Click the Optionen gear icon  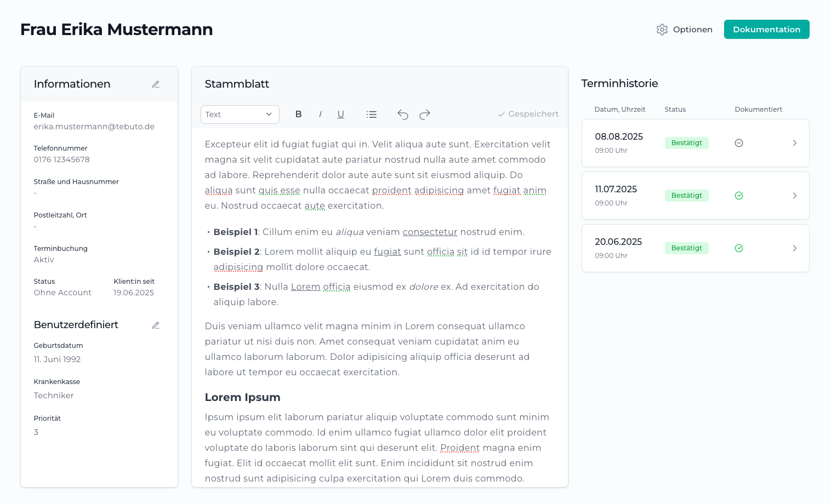662,30
